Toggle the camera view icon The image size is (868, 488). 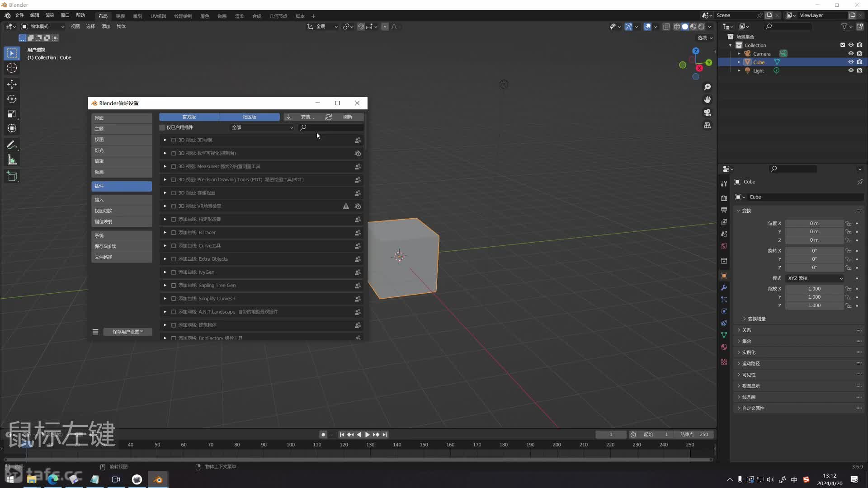(x=708, y=113)
